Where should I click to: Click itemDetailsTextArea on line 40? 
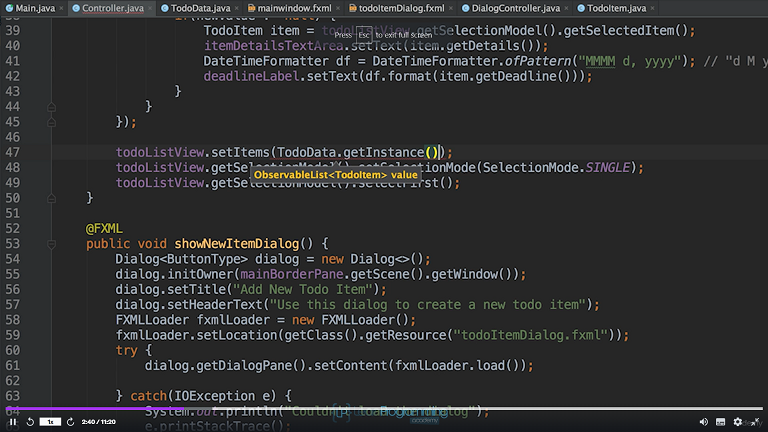pos(274,46)
